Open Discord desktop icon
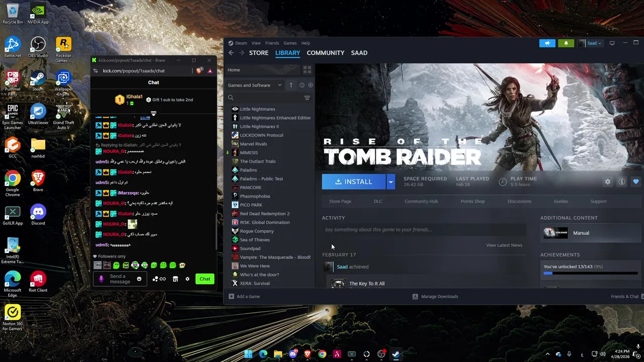Viewport: 644px width, 362px height. pos(38,215)
